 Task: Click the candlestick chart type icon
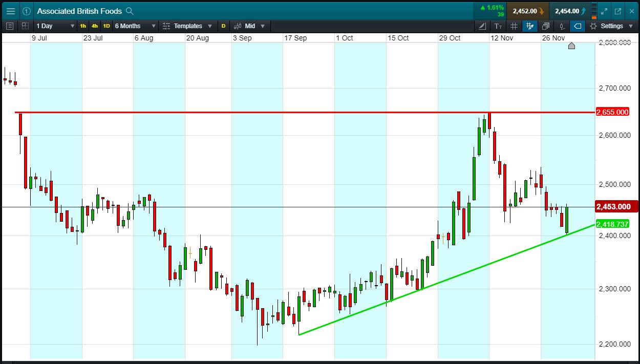pyautogui.click(x=238, y=26)
